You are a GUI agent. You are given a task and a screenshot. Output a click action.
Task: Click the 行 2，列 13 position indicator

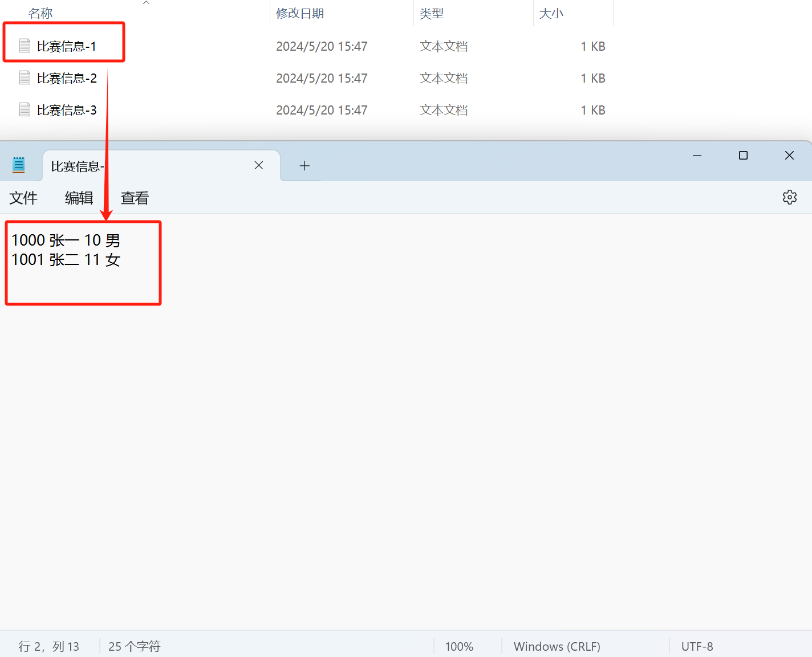tap(49, 646)
